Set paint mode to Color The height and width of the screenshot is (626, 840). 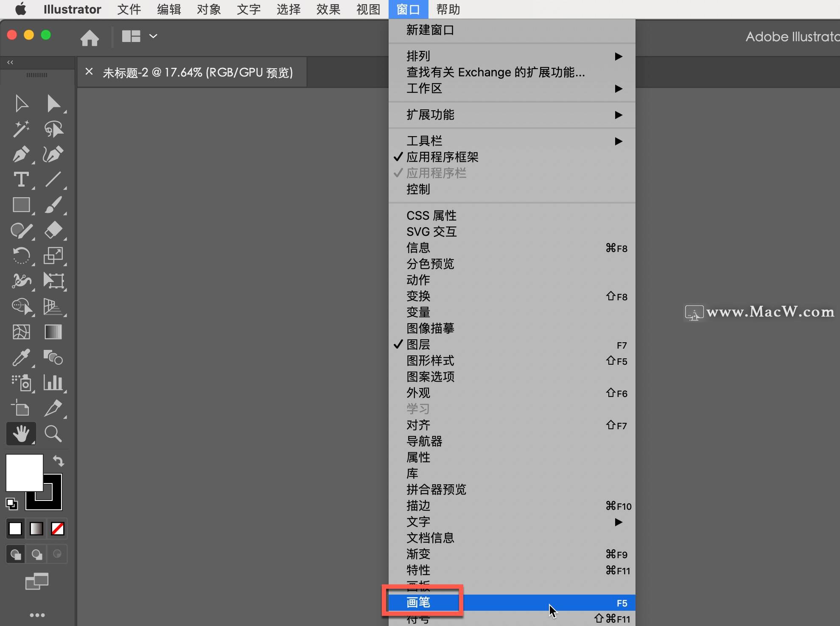(x=15, y=529)
